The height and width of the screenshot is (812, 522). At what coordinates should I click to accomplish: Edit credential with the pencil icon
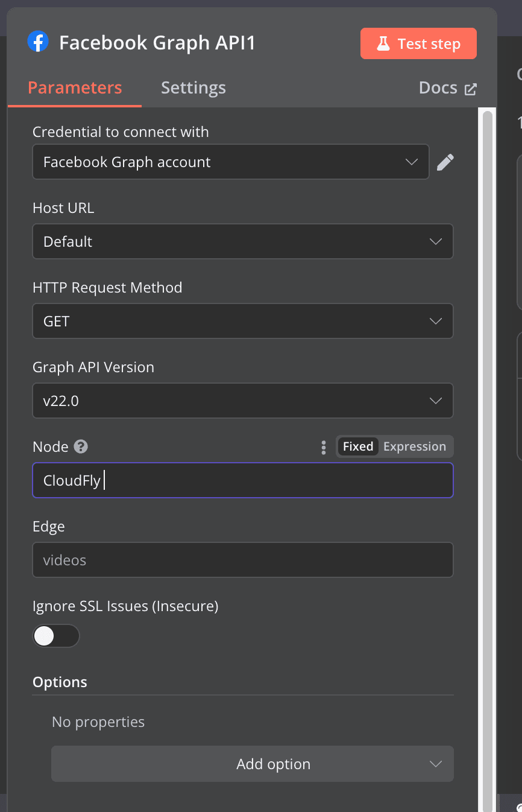tap(445, 162)
